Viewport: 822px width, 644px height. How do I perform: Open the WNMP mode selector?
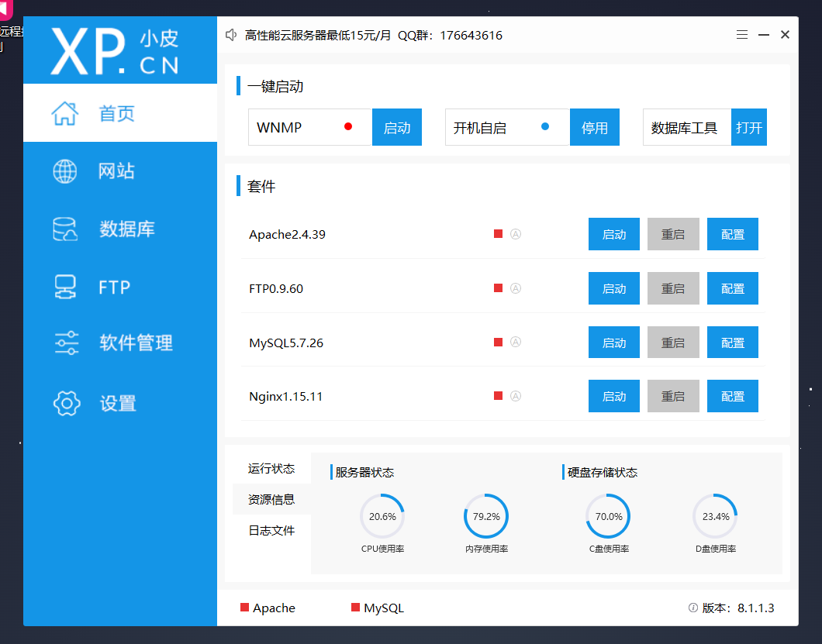pyautogui.click(x=309, y=126)
